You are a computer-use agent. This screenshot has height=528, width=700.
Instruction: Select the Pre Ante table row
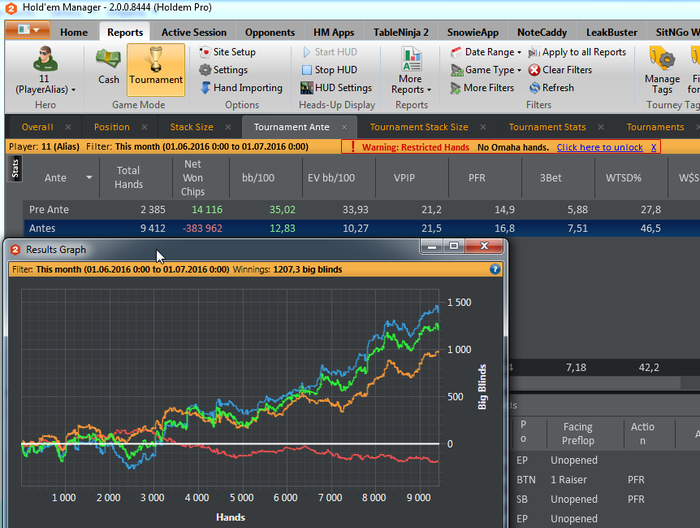362,210
